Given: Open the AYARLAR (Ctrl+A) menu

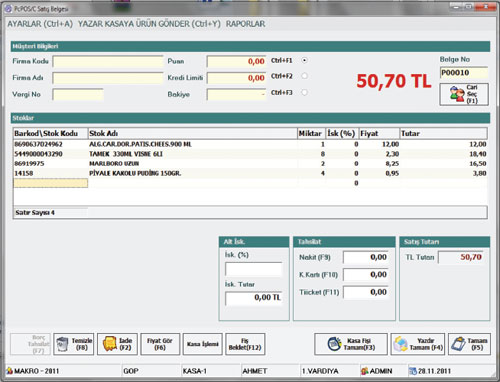Looking at the screenshot, I should tap(40, 24).
